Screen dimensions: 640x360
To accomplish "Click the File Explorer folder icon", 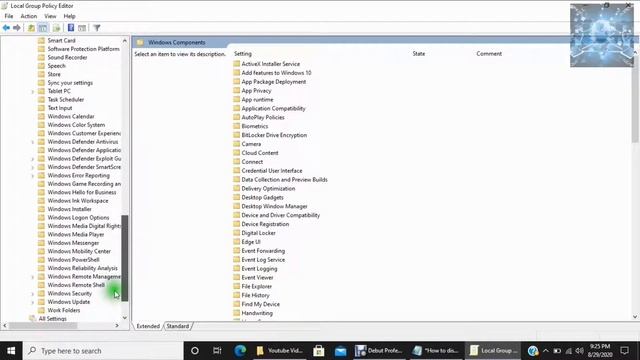I will (x=237, y=286).
